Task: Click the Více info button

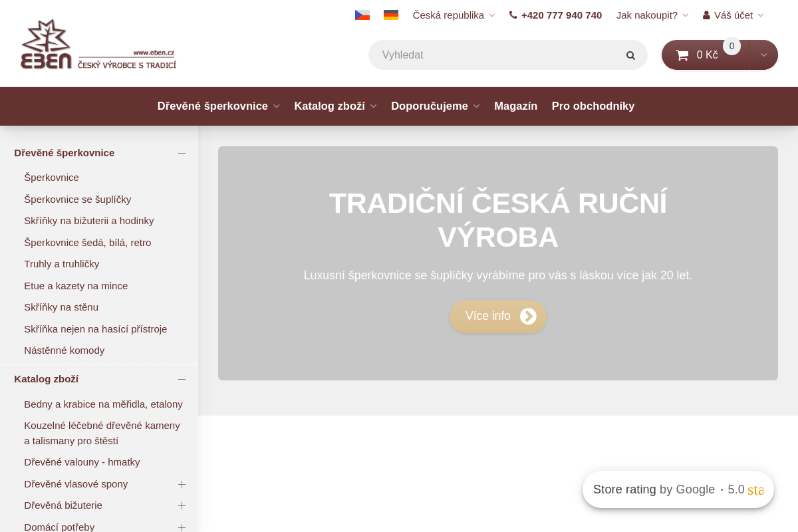Action: 498,316
